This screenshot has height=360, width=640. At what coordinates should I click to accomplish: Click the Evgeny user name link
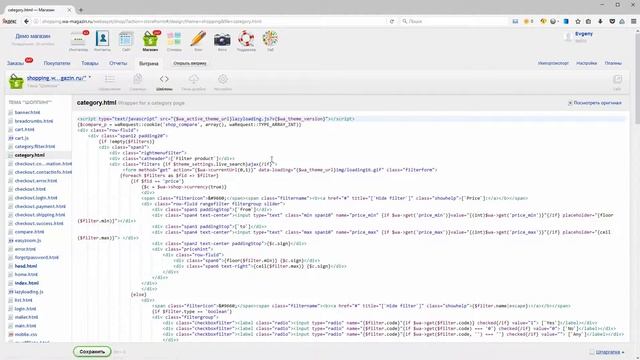584,34
